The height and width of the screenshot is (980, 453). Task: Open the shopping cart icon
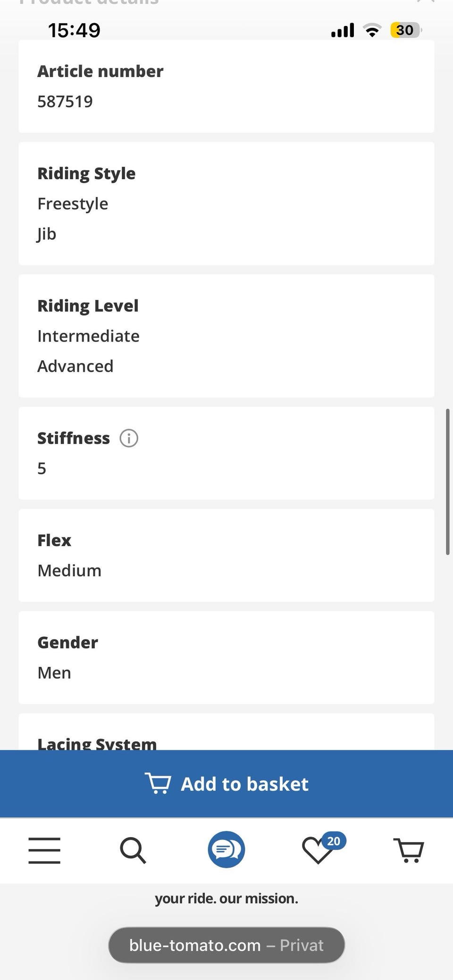(409, 850)
